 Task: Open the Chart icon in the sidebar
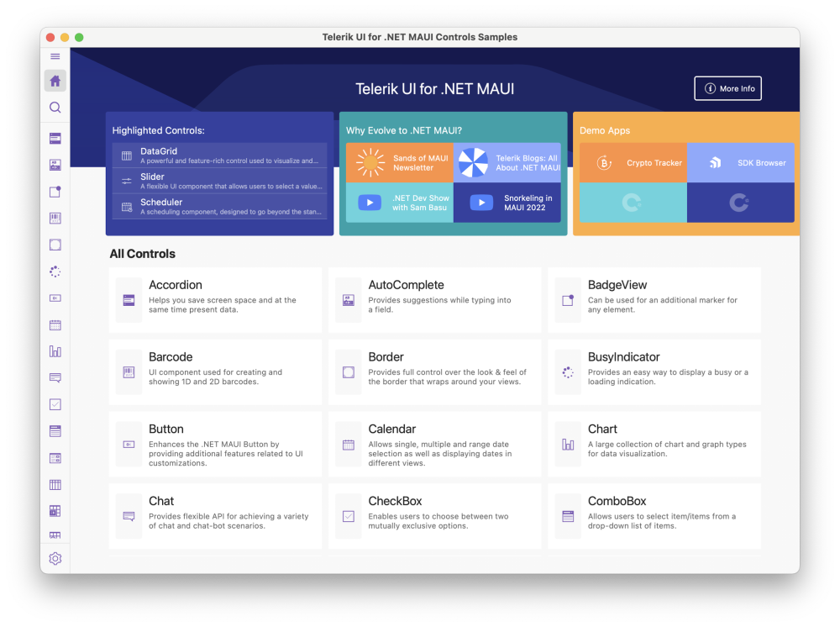[55, 351]
